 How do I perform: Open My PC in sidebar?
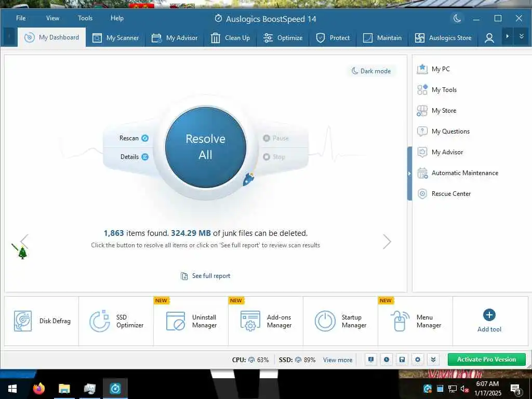coord(433,69)
